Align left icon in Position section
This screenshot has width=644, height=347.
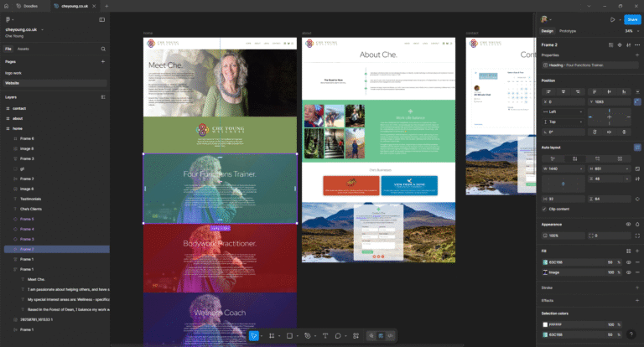tap(548, 91)
